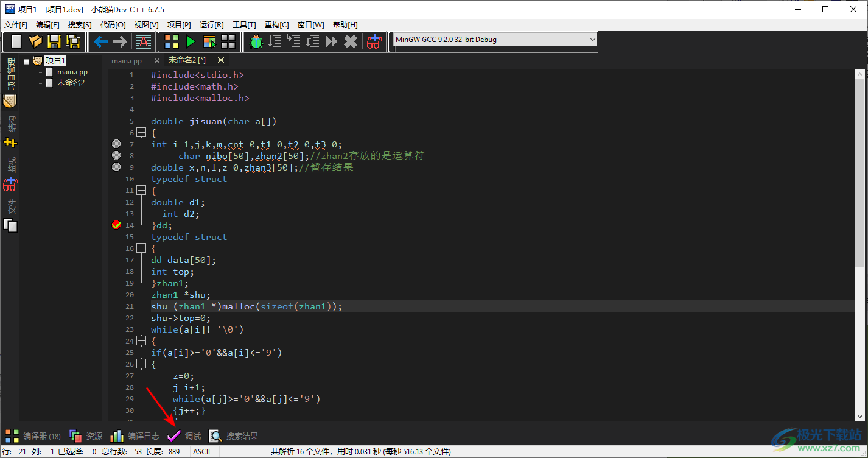Open the MinGW GCC compiler set dropdown

tap(495, 40)
